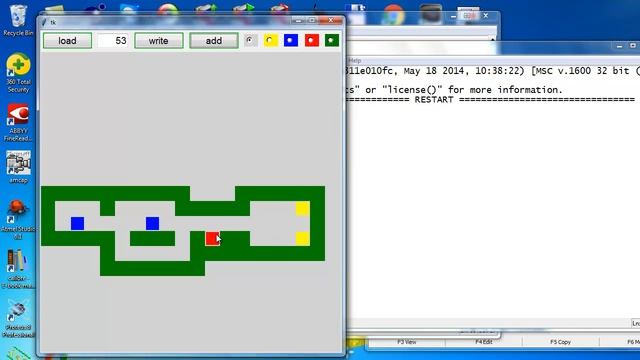Open amcap desktop icon

(18, 167)
